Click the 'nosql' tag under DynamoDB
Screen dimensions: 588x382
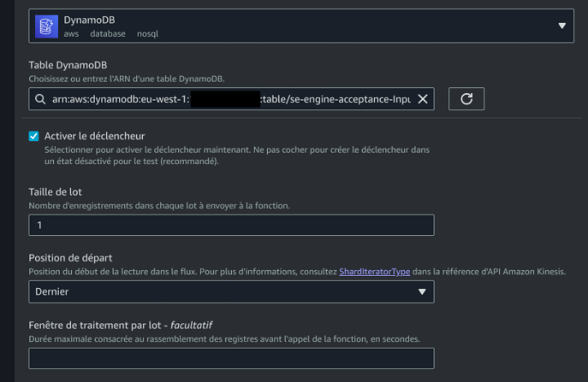147,33
